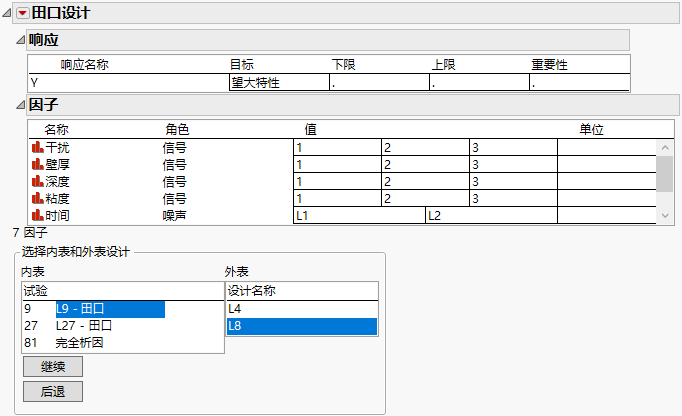
Task: Click the 干扰 factor bar-chart icon
Action: [37, 147]
